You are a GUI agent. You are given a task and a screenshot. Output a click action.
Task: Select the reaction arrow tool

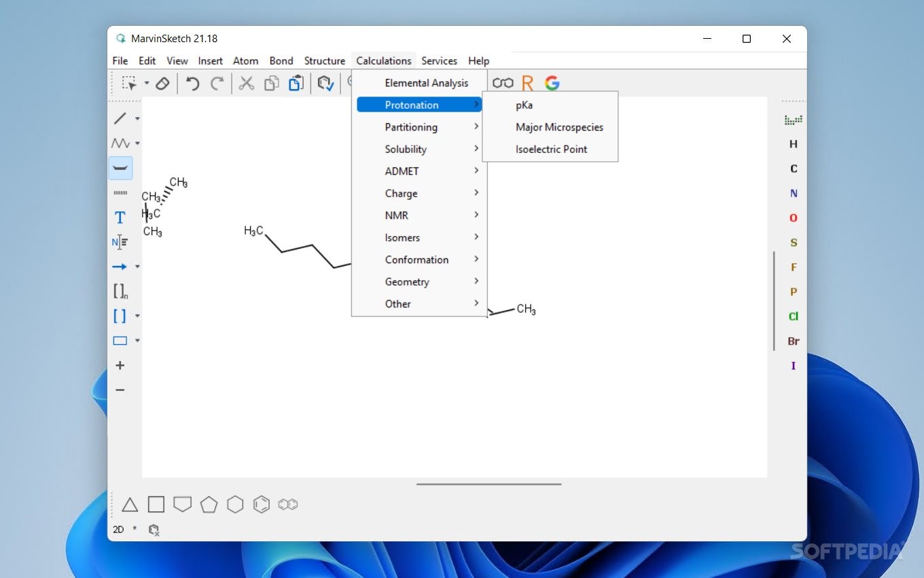[120, 267]
